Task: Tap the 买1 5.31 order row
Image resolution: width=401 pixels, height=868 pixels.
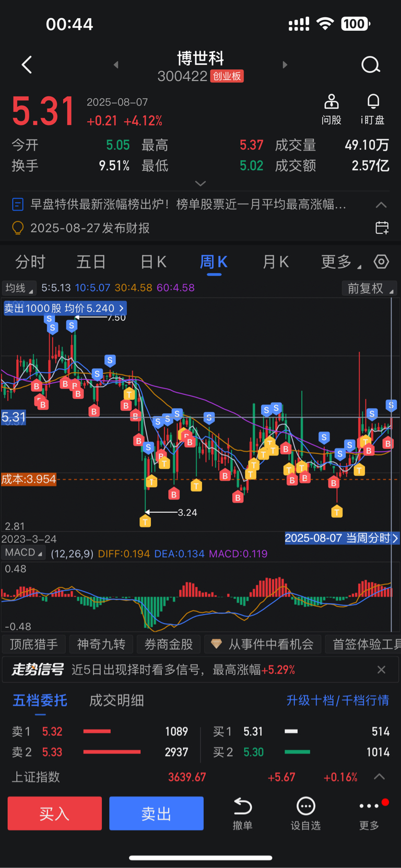Action: pos(301,732)
